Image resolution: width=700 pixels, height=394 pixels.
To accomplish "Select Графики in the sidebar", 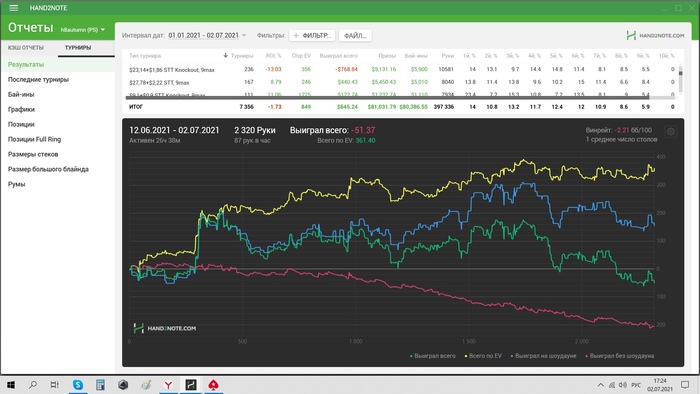I will click(x=21, y=109).
